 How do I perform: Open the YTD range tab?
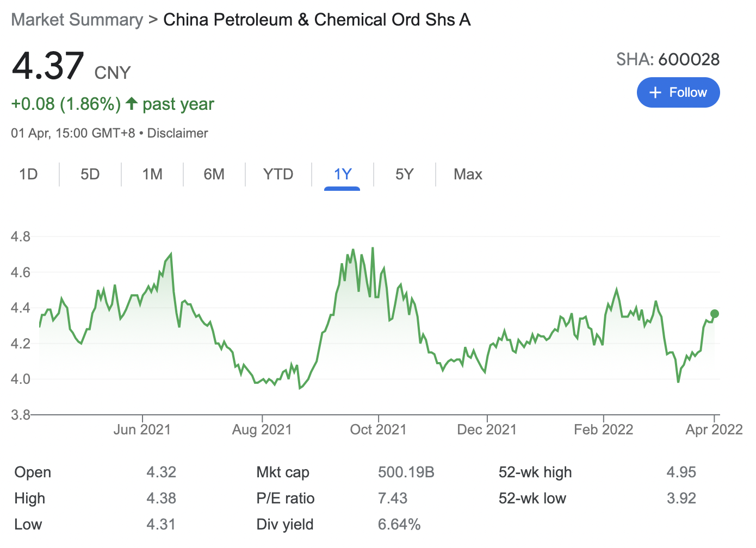click(x=278, y=174)
